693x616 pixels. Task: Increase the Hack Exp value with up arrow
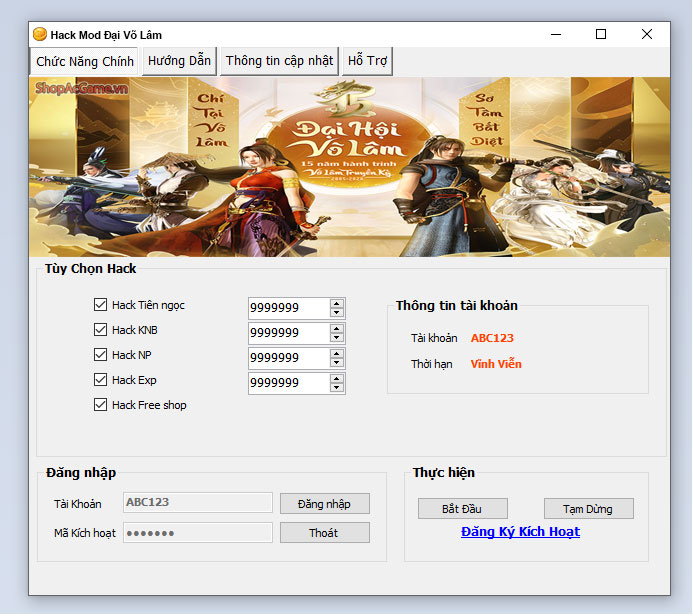tap(337, 379)
